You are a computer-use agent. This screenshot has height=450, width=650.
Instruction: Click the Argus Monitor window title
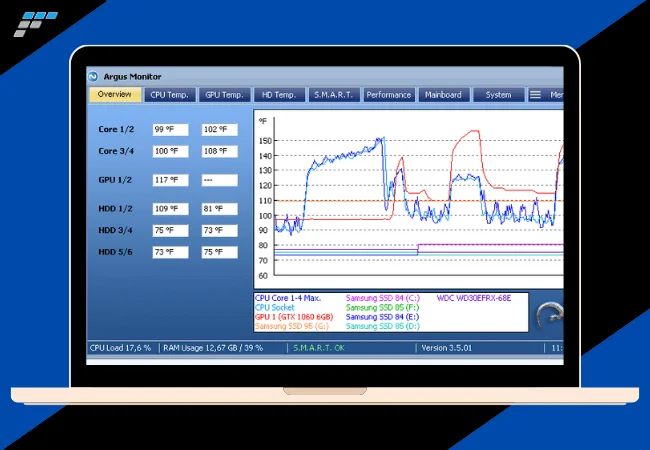132,77
